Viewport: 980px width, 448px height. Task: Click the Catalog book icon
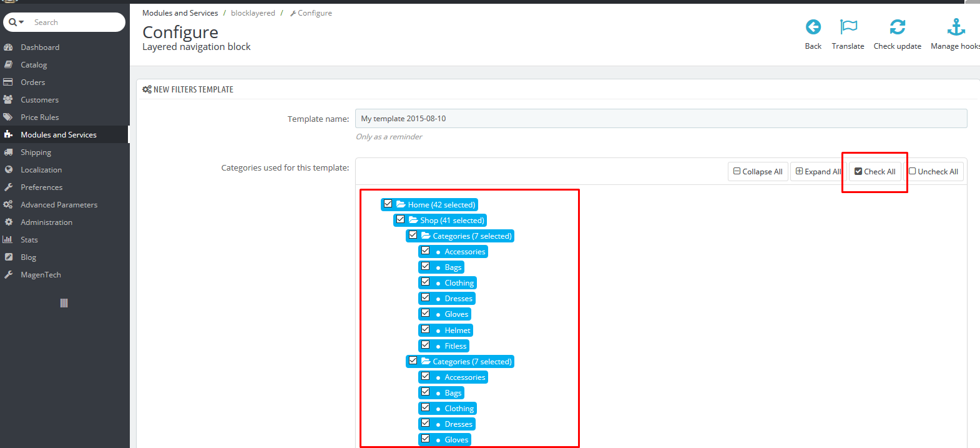pos(8,65)
